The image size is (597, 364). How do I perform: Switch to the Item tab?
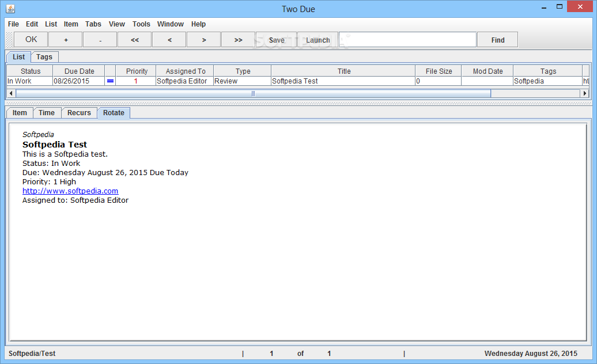pyautogui.click(x=20, y=112)
